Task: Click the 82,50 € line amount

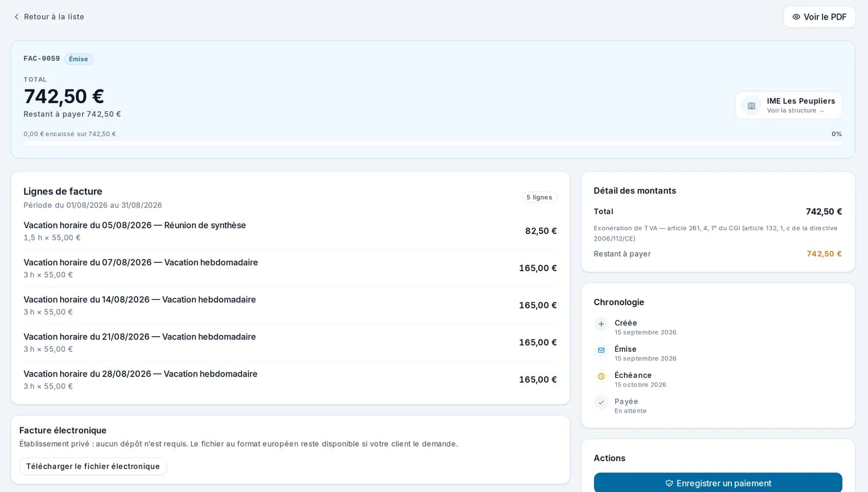Action: [541, 231]
